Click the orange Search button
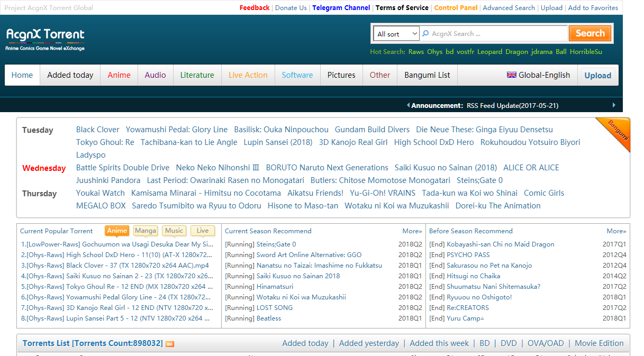Image resolution: width=644 pixels, height=356 pixels. (x=590, y=33)
